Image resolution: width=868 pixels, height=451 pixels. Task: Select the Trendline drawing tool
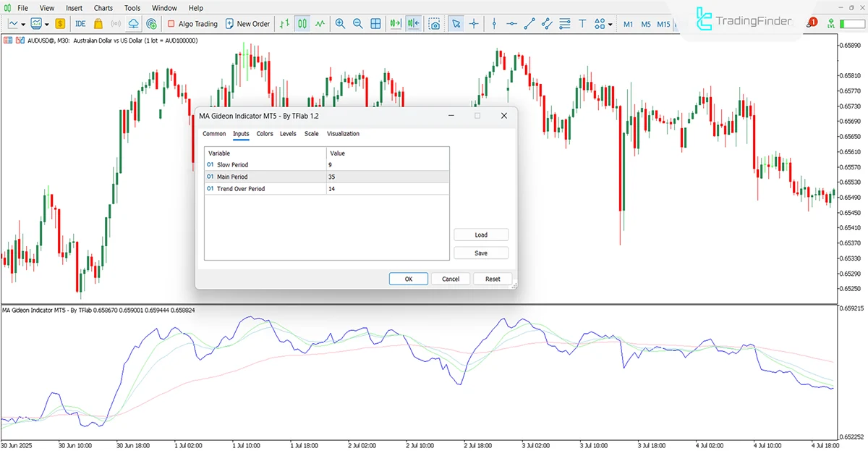528,23
